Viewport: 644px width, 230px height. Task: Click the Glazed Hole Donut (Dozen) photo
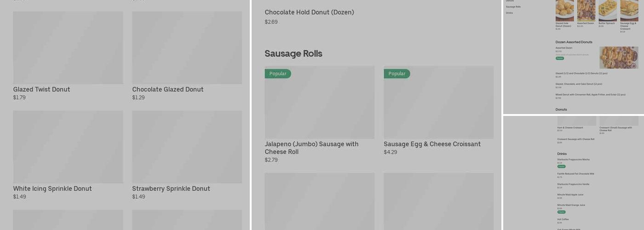tap(564, 10)
